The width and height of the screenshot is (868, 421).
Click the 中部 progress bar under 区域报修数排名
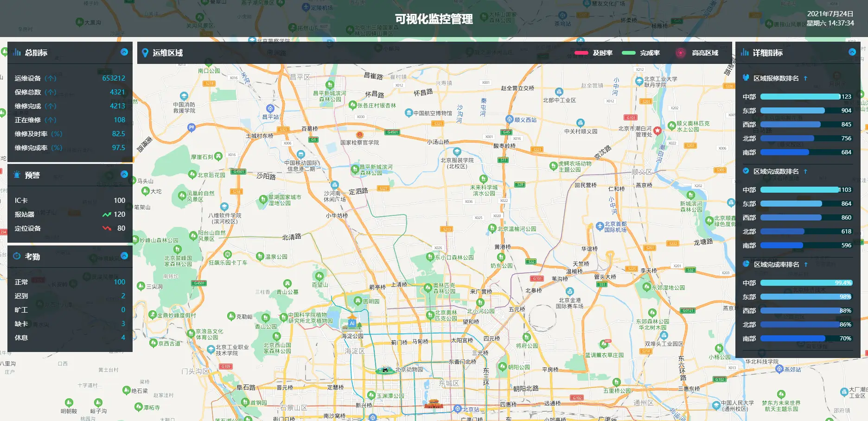point(800,97)
